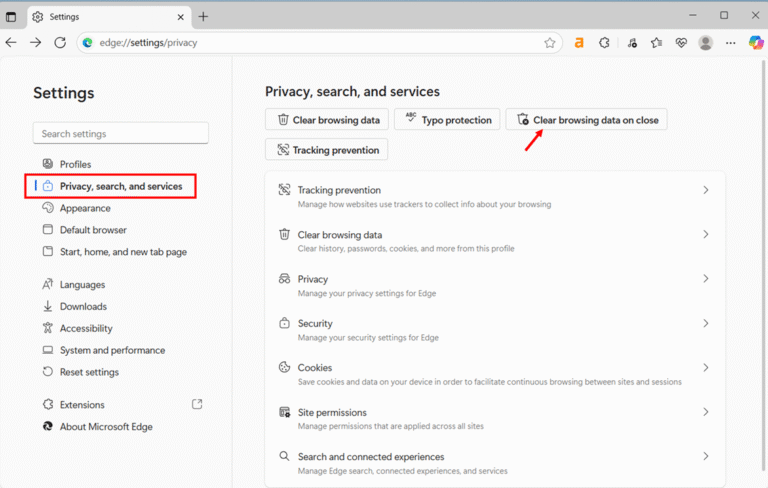The width and height of the screenshot is (768, 488).
Task: Open the Copilot icon
Action: 756,43
